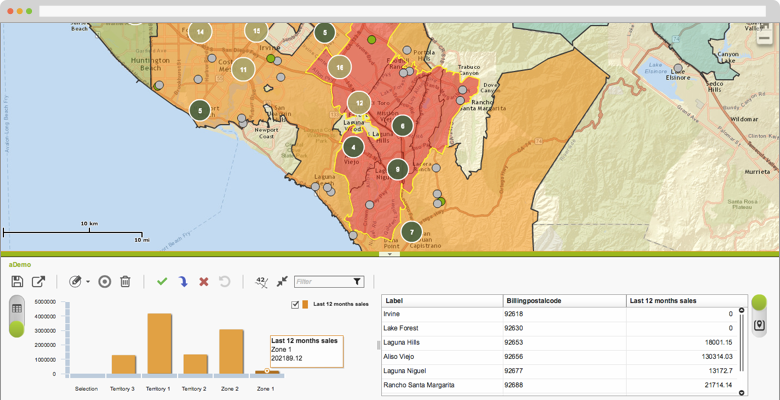Uncheck the Last 12 months sales checkbox

295,304
